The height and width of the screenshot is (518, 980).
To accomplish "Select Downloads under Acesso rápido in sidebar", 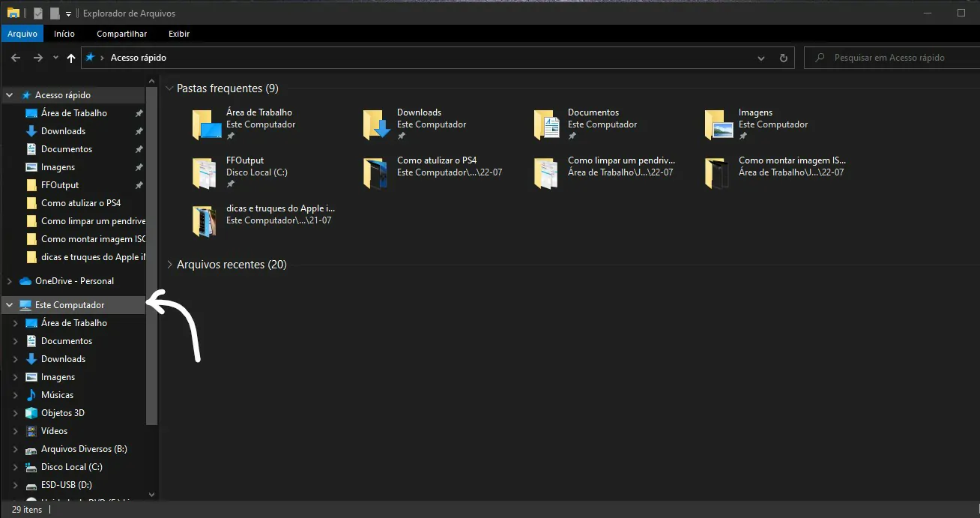I will (x=64, y=131).
